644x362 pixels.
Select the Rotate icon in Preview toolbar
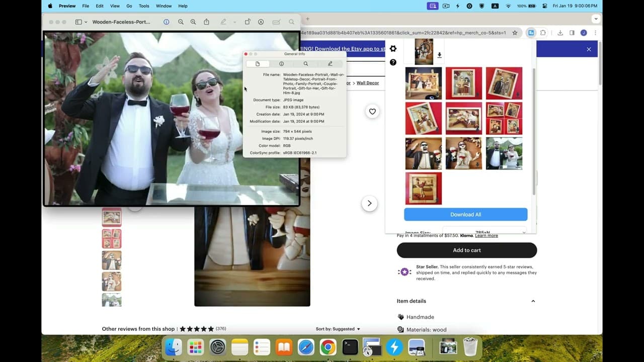coord(248,22)
